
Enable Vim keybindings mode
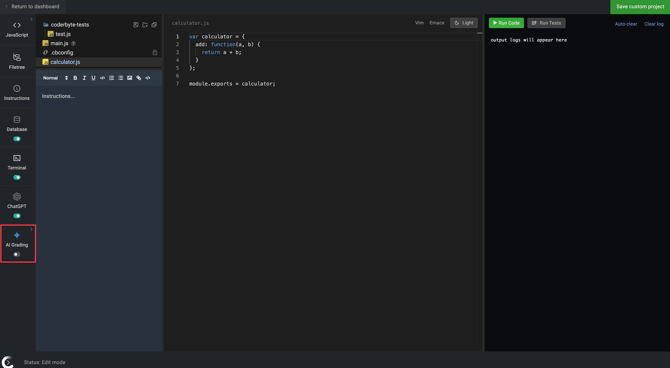(x=419, y=23)
